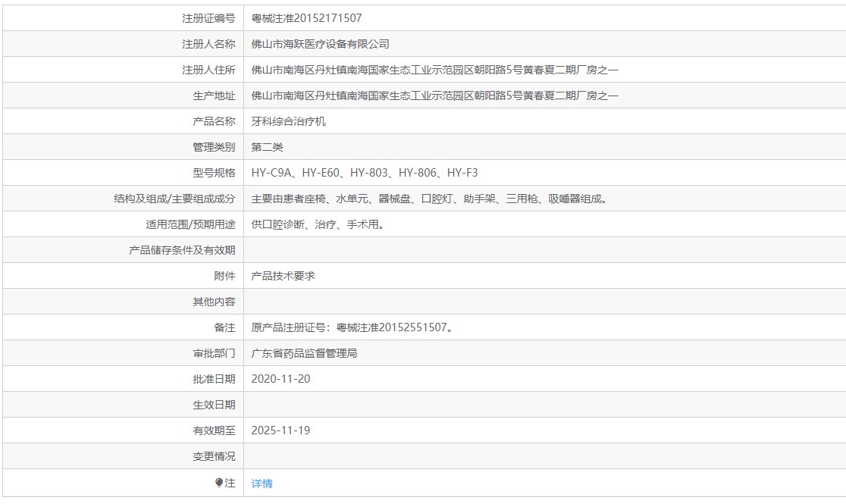Click management category value 第二类
Image resolution: width=846 pixels, height=504 pixels.
pos(267,147)
